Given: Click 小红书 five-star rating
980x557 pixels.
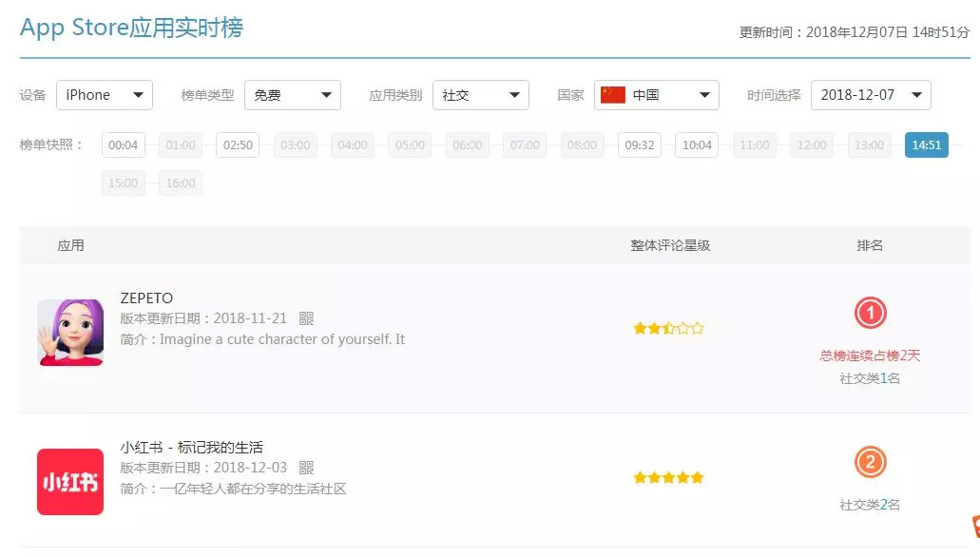Looking at the screenshot, I should (x=668, y=477).
